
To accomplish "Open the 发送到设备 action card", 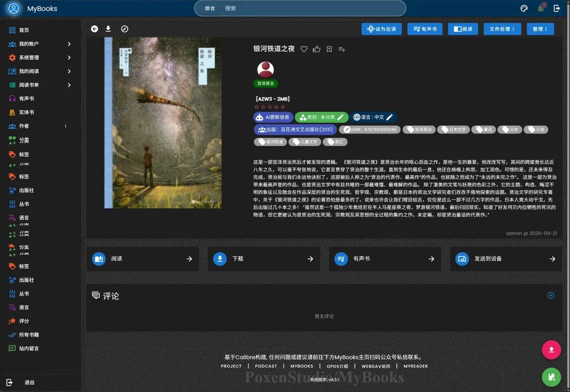I will tap(506, 259).
